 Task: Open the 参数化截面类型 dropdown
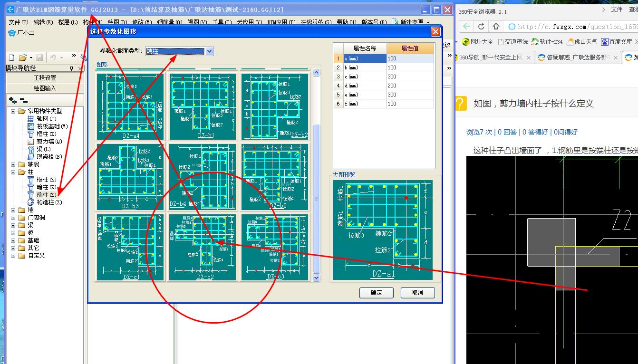coord(209,51)
